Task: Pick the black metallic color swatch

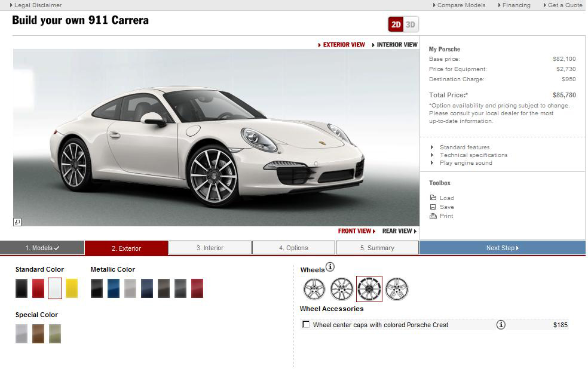Action: tap(97, 288)
